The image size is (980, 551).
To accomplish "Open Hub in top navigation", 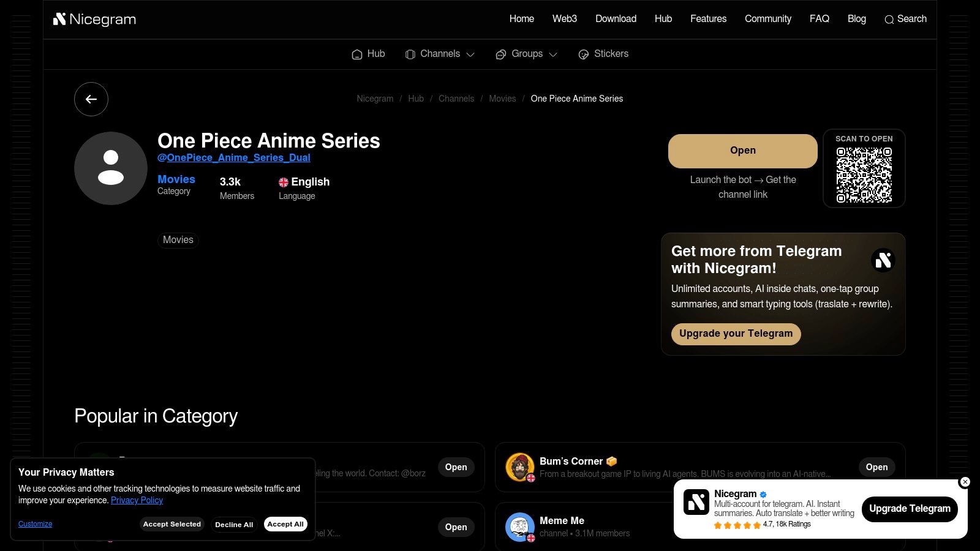I will 663,19.
